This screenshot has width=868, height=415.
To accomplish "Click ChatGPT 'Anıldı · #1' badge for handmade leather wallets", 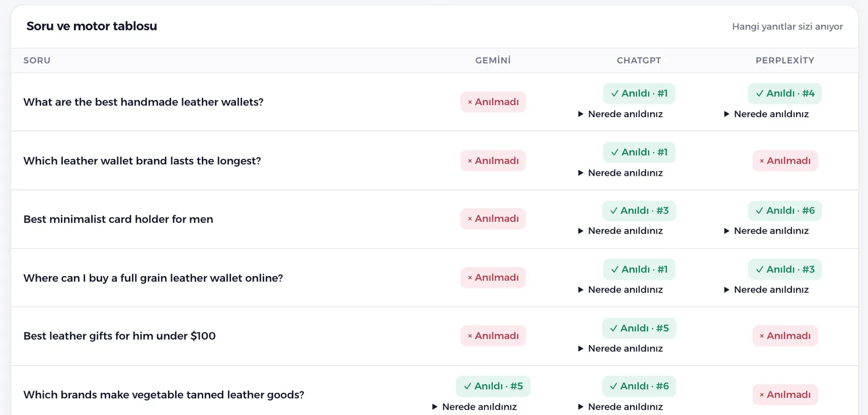I will [639, 93].
